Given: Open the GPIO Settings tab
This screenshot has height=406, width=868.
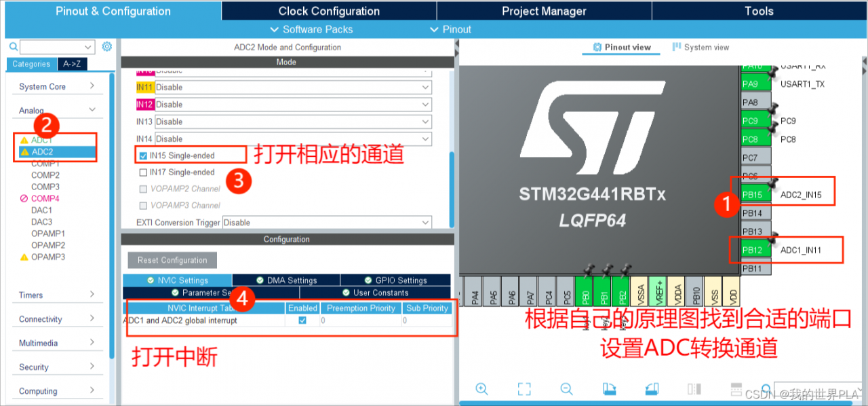Looking at the screenshot, I should (395, 280).
